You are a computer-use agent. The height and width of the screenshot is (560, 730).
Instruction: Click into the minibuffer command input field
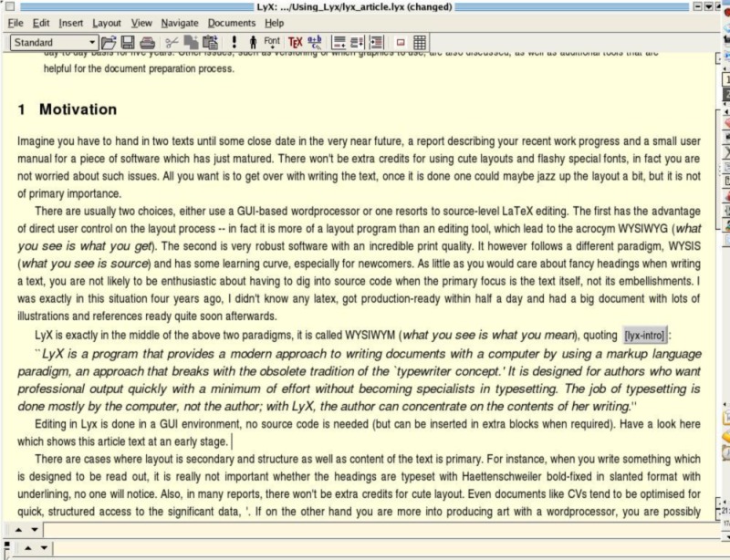coord(365,530)
